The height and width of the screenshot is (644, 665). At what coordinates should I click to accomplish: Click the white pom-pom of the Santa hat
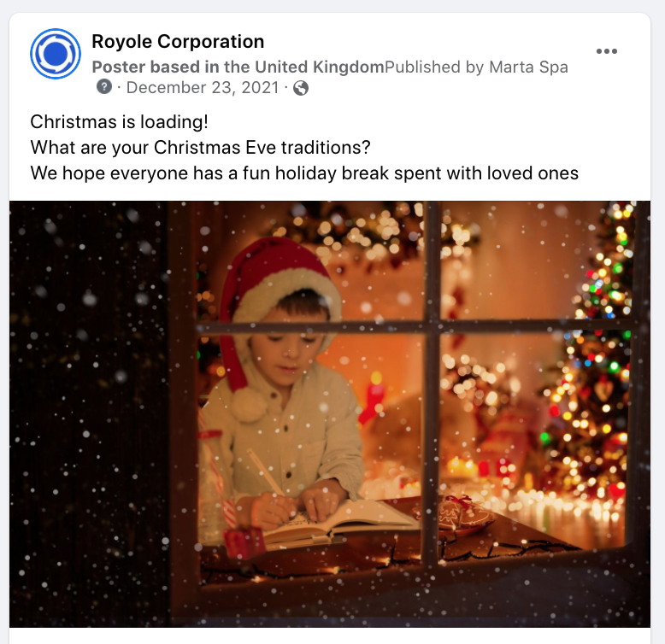tap(249, 405)
